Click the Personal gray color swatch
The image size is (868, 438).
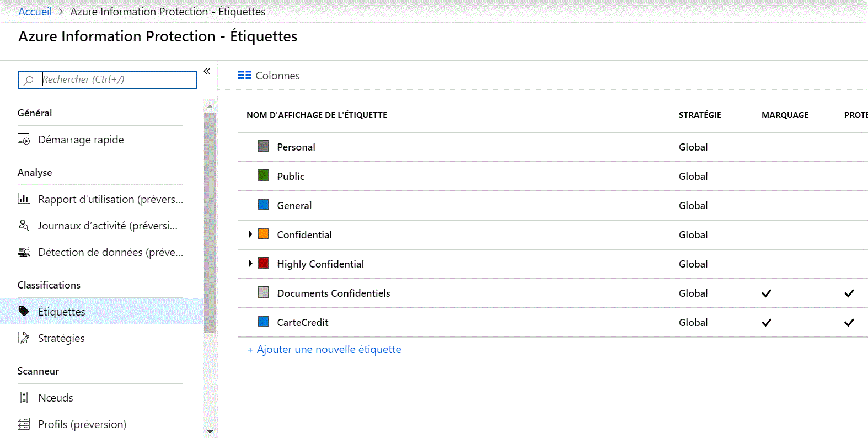point(264,146)
